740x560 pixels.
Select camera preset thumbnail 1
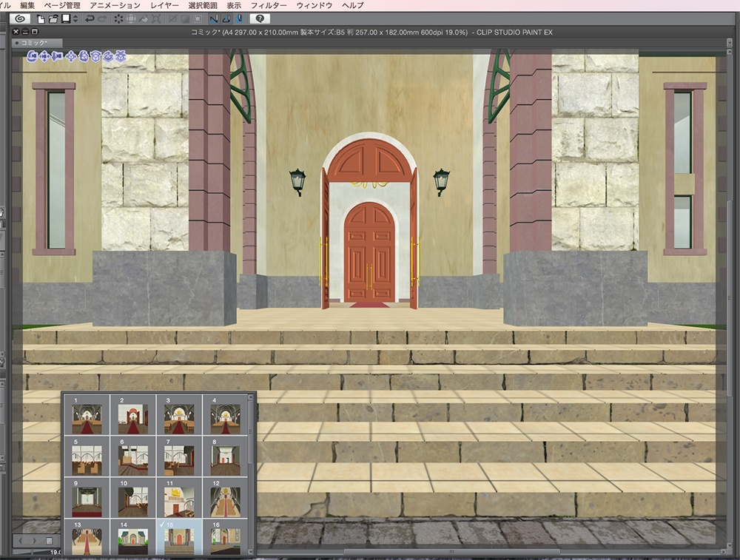coord(87,415)
